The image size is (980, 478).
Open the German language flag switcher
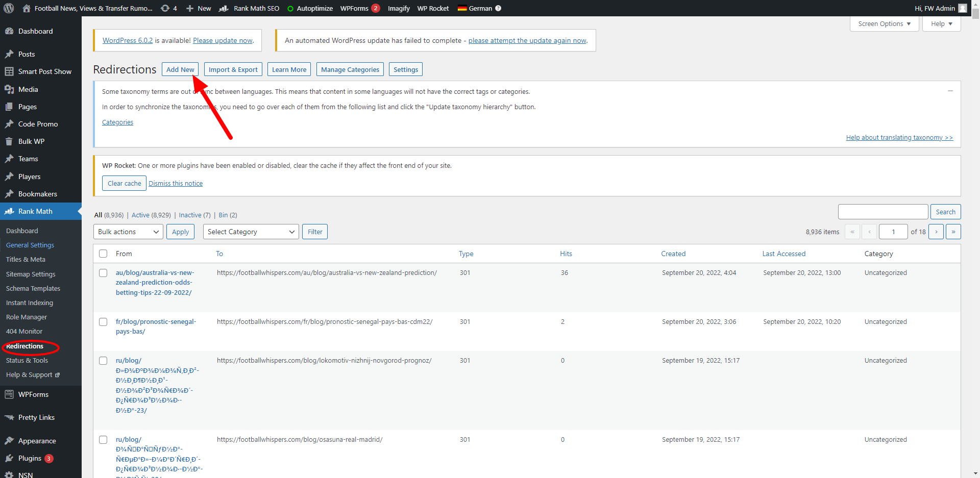pyautogui.click(x=462, y=8)
